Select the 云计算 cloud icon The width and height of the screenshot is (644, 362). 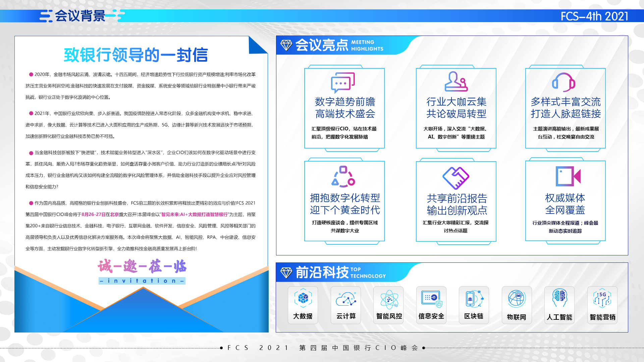(x=346, y=299)
